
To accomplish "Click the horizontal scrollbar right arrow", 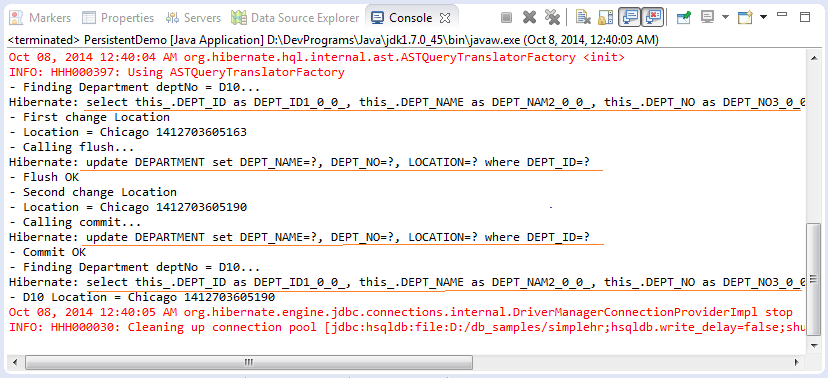I will [x=796, y=363].
